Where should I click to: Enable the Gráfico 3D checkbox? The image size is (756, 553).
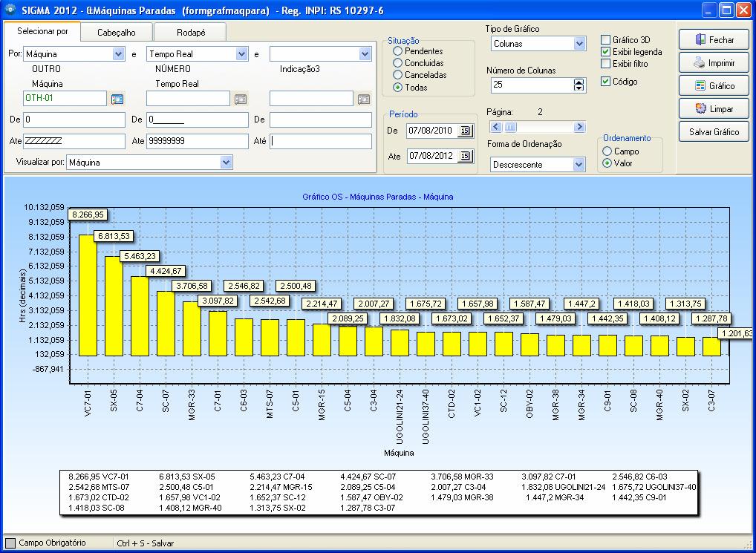pyautogui.click(x=605, y=40)
